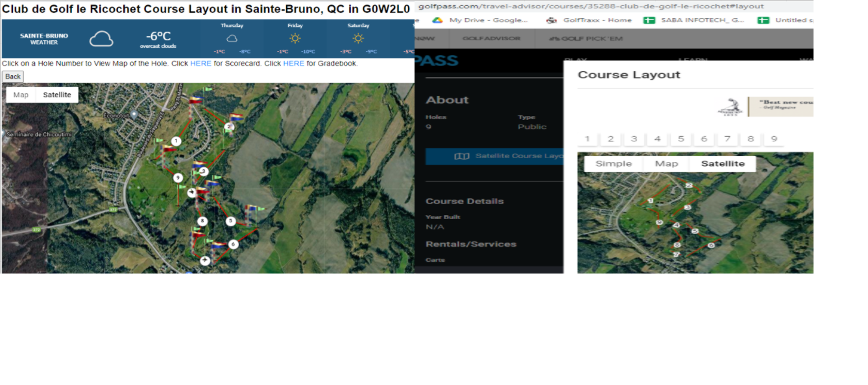Open GOLFADVISOR tab in GolfPass top bar
The width and height of the screenshot is (868, 385).
pos(491,38)
